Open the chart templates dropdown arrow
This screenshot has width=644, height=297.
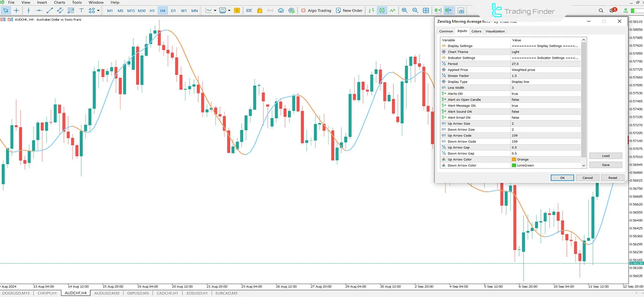pos(229,11)
